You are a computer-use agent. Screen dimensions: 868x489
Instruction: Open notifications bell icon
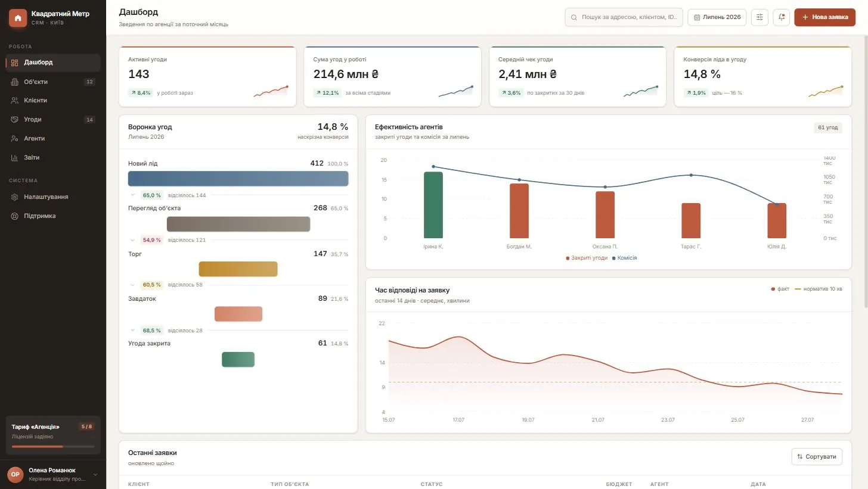(x=782, y=17)
